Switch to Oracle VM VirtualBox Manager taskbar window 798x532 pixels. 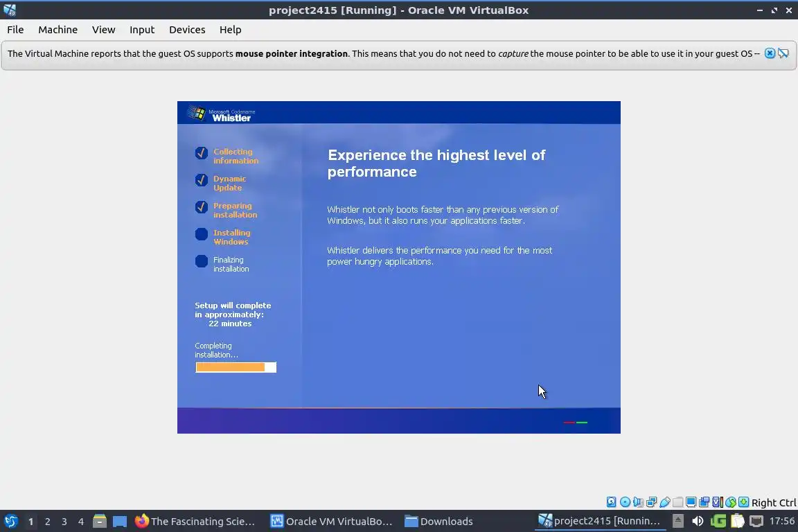pyautogui.click(x=331, y=521)
